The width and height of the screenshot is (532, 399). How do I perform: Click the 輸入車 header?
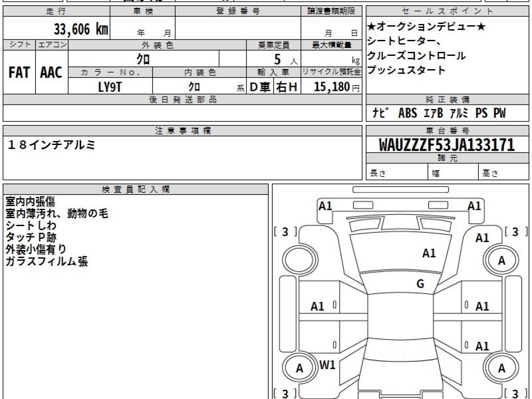pyautogui.click(x=274, y=72)
